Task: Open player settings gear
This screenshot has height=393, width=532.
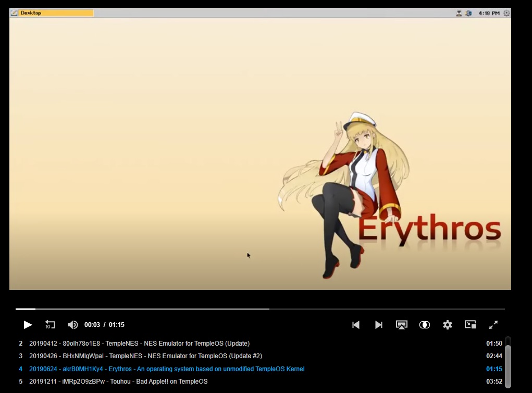Action: pyautogui.click(x=448, y=325)
